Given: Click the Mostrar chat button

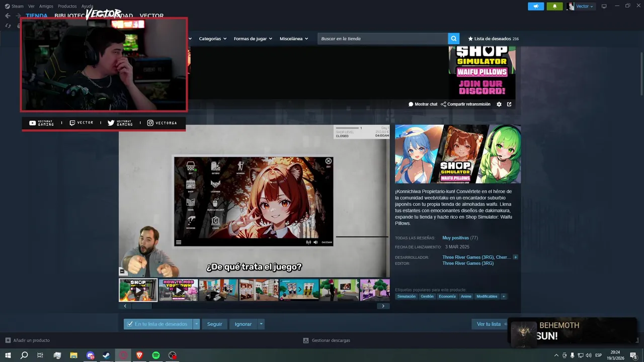Looking at the screenshot, I should (423, 104).
